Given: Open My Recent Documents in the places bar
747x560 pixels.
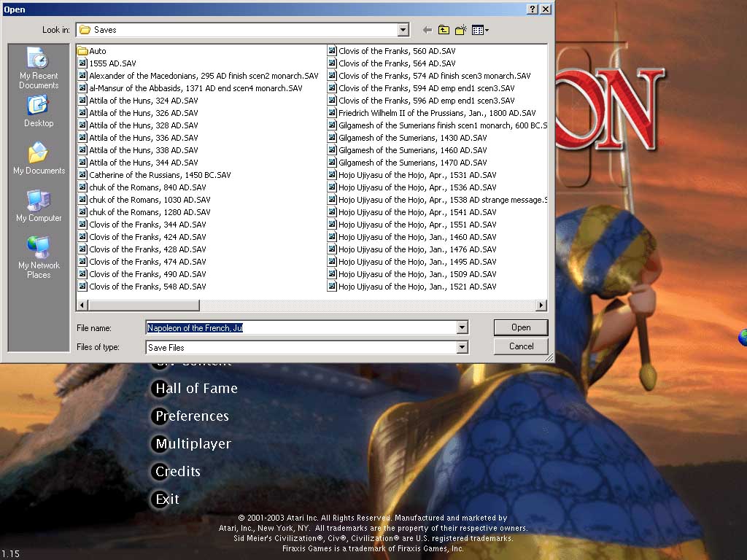Looking at the screenshot, I should click(39, 68).
